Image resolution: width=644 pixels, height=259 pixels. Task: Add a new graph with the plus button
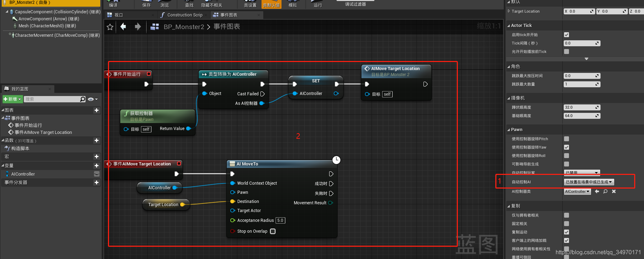pos(96,110)
